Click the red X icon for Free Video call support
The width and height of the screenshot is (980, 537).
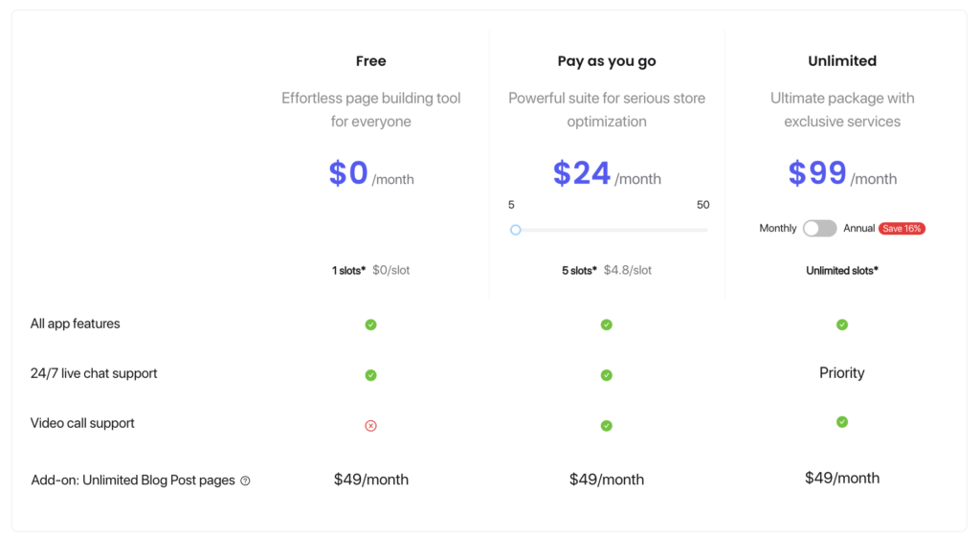coord(370,426)
